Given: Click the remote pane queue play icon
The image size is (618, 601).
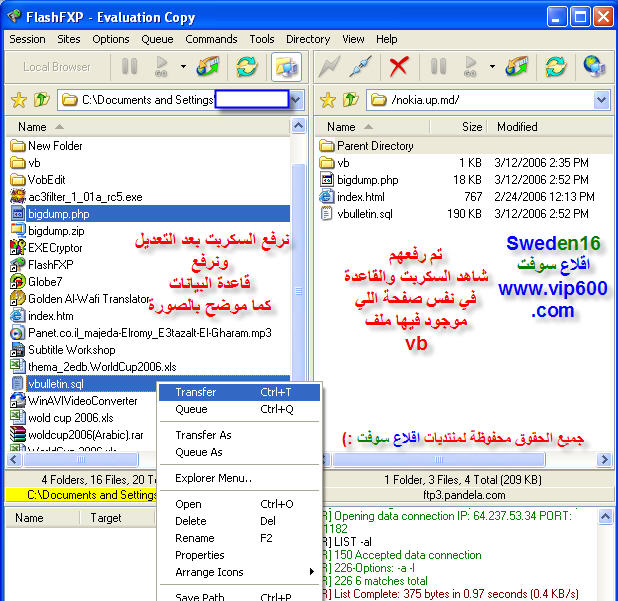Looking at the screenshot, I should point(471,67).
